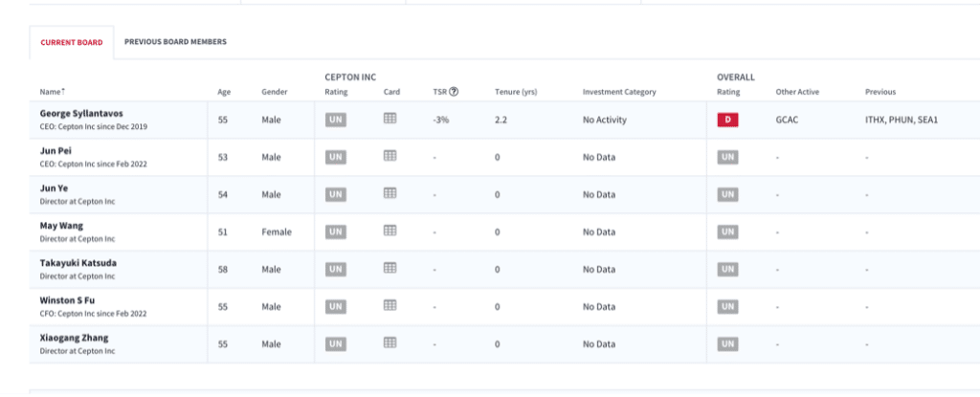This screenshot has height=397, width=980.
Task: Sort by the Previous column header
Action: point(880,92)
